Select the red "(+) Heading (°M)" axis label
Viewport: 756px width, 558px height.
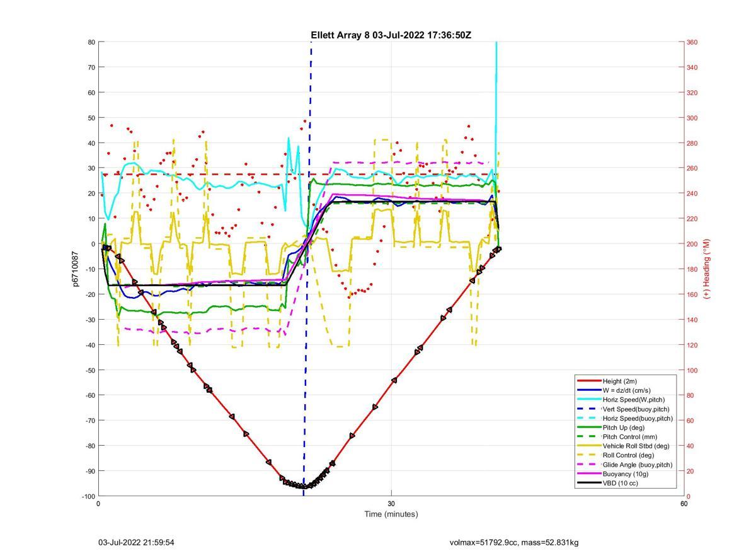pos(706,269)
